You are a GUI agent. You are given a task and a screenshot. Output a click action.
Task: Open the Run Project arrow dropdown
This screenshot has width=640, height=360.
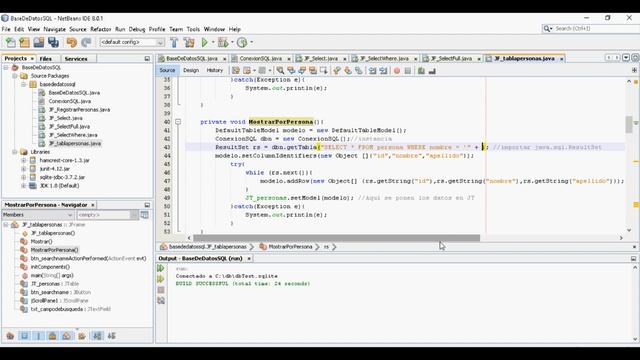point(213,42)
